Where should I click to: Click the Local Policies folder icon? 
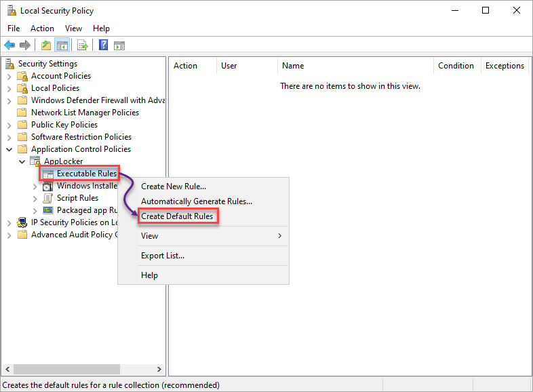pyautogui.click(x=22, y=88)
